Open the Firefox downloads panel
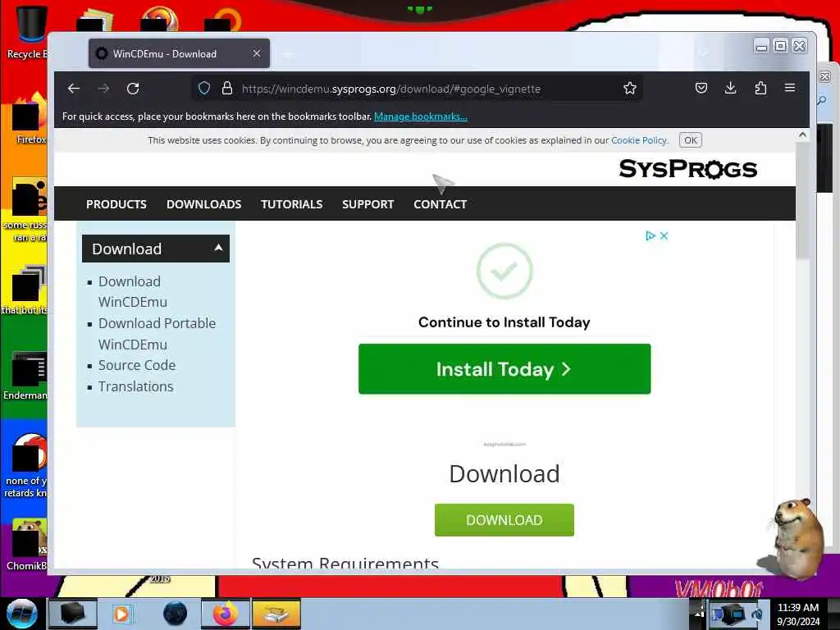This screenshot has width=840, height=630. tap(730, 89)
